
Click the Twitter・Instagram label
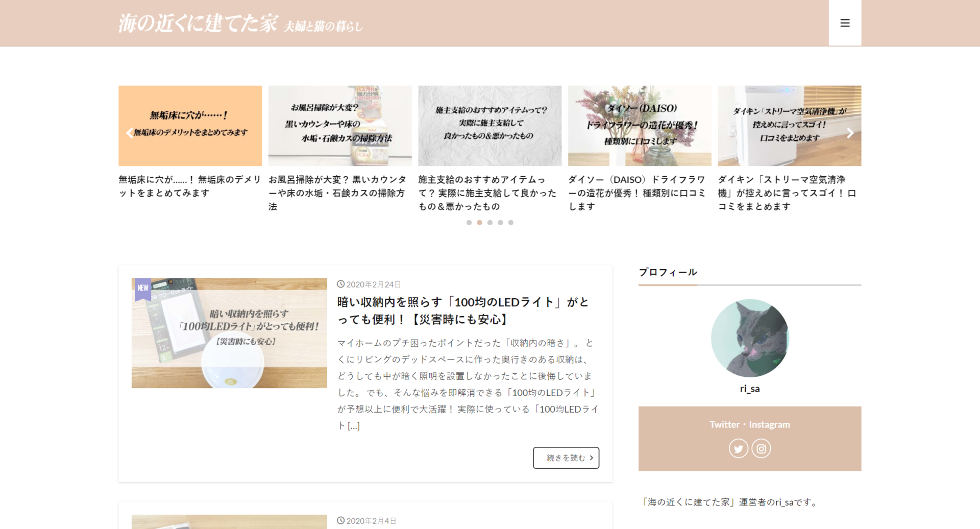coord(750,424)
